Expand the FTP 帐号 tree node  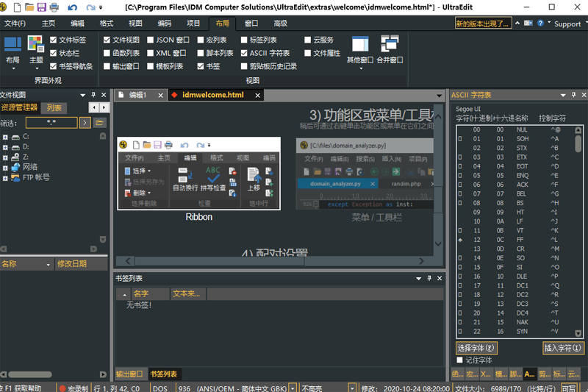tap(5, 177)
